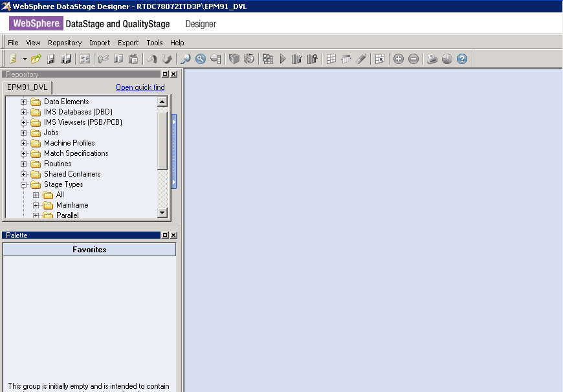Expand the IMS Viewsets (PSB/PCB) folder
Viewport: 563px width, 392px height.
click(x=24, y=122)
